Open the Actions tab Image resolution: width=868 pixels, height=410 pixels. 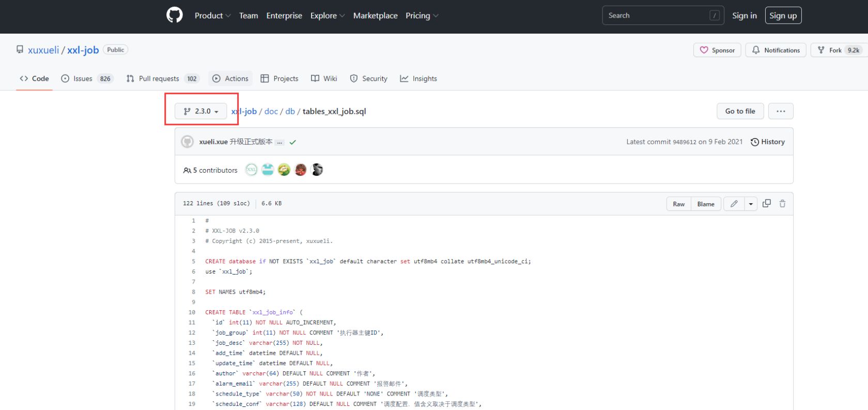coord(230,79)
